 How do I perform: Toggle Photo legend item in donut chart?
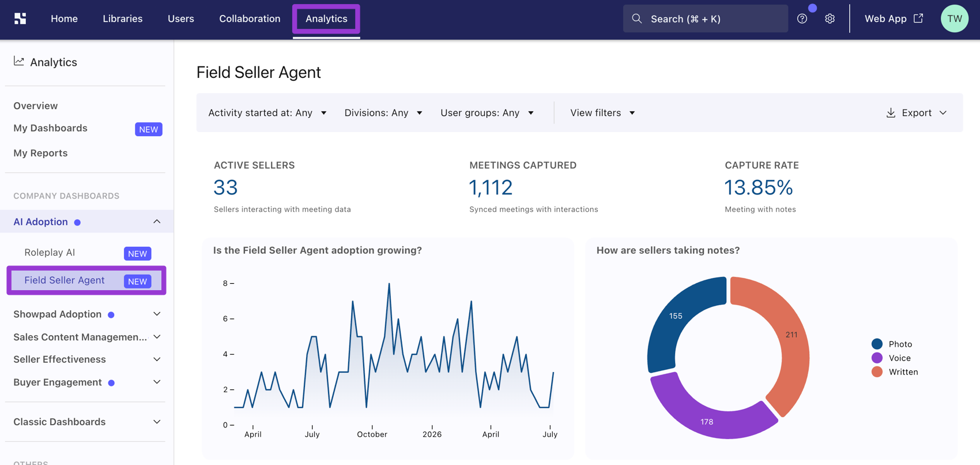click(x=892, y=344)
